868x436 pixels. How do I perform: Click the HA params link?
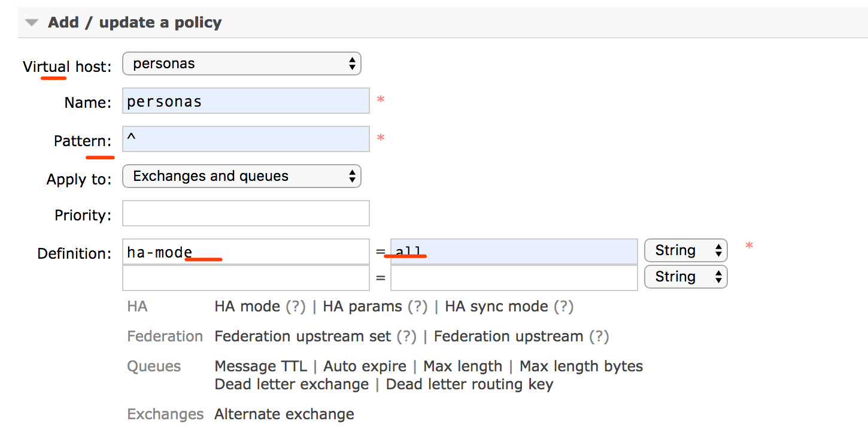(x=362, y=307)
